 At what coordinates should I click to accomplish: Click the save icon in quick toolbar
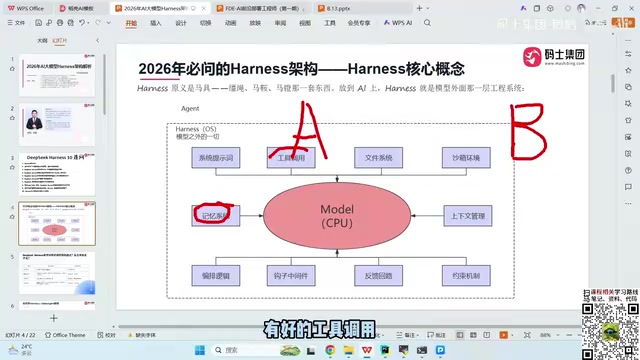[38, 23]
